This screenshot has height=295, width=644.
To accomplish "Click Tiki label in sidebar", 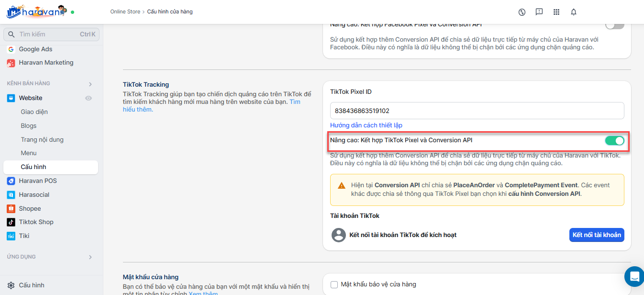I will point(24,236).
